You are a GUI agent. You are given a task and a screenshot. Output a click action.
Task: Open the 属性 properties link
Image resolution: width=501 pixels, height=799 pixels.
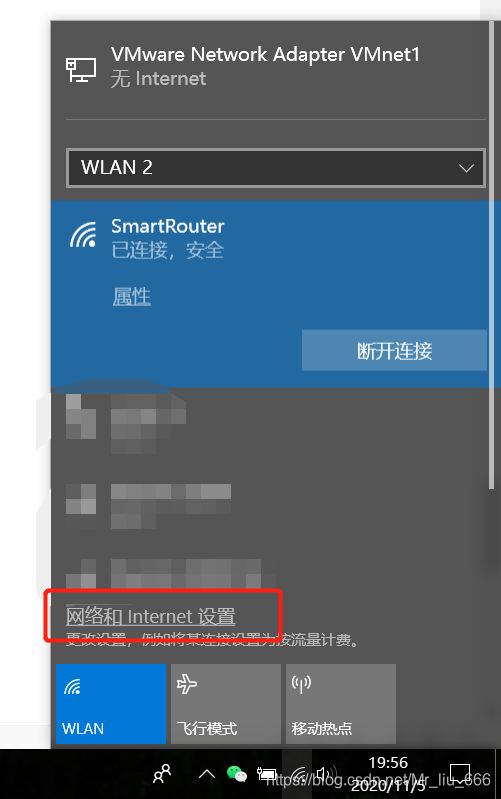[131, 297]
